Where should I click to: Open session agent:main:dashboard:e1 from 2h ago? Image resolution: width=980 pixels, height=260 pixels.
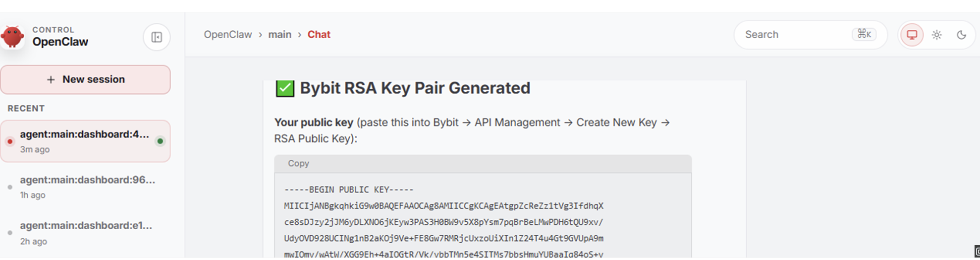tap(85, 233)
